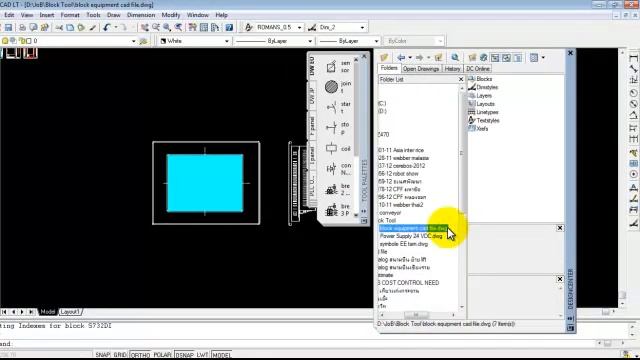This screenshot has width=640, height=360.
Task: Click the folder list horizontal scrollbar
Action: coord(417,315)
